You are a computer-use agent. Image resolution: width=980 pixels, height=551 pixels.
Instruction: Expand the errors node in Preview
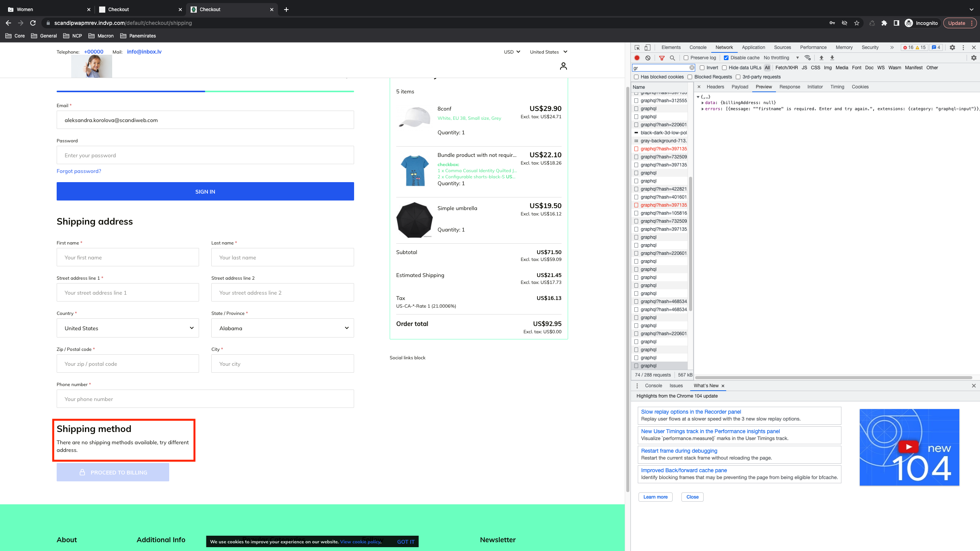coord(703,109)
